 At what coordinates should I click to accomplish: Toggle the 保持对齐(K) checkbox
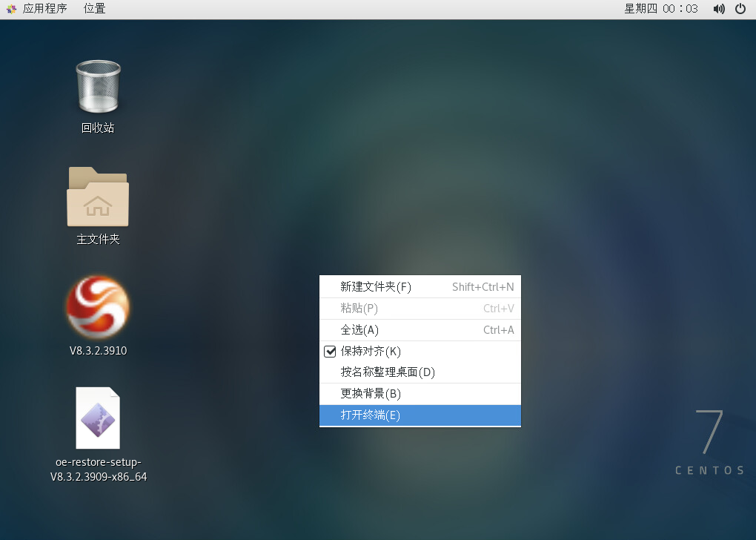(331, 352)
